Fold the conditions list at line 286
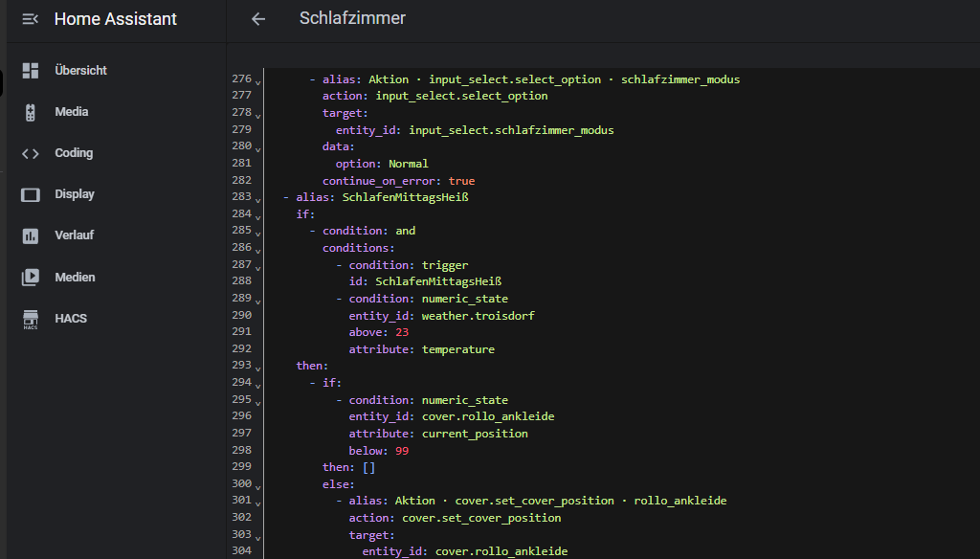 (257, 251)
